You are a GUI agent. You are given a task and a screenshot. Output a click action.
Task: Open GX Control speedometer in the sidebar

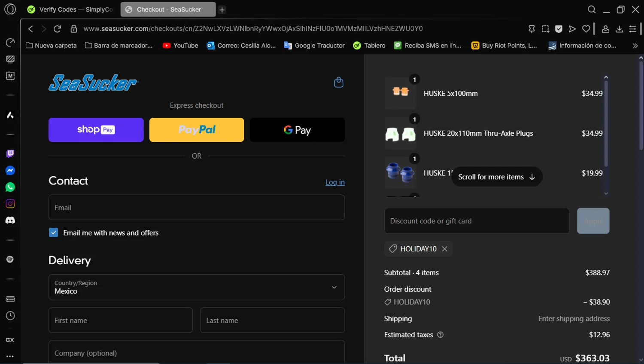coord(10,43)
